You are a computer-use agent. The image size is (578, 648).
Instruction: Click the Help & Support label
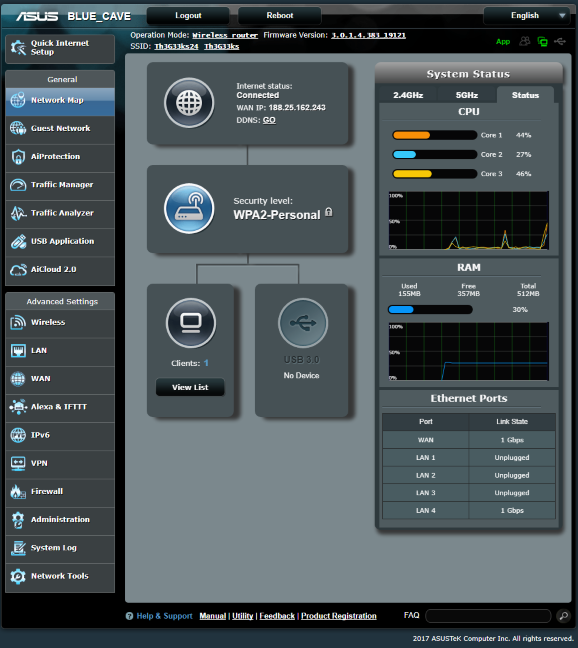click(164, 616)
